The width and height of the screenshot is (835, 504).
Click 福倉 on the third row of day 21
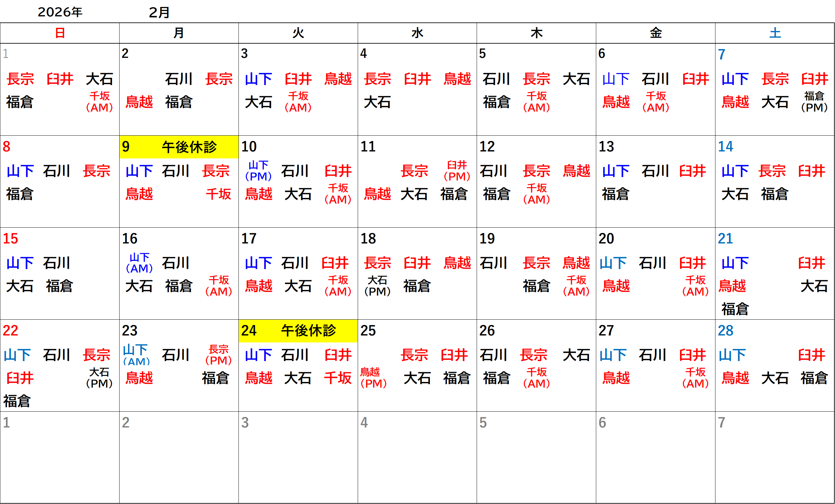point(735,309)
